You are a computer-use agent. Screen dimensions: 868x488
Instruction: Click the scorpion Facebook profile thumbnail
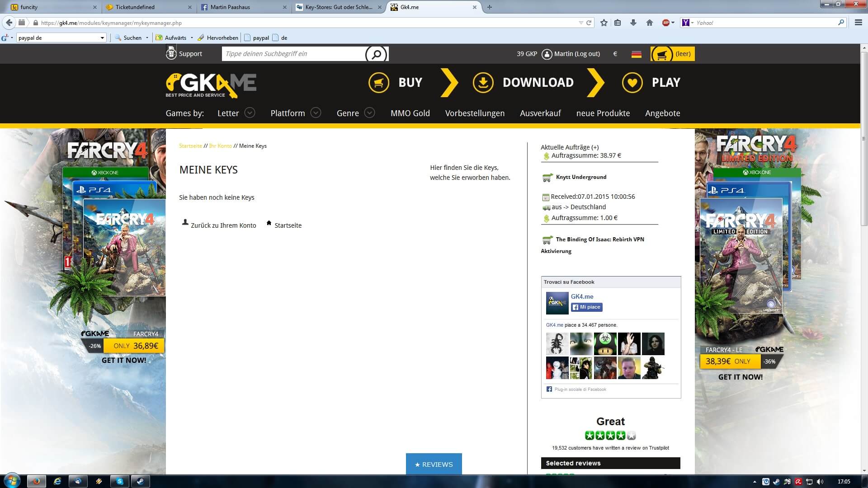(557, 344)
